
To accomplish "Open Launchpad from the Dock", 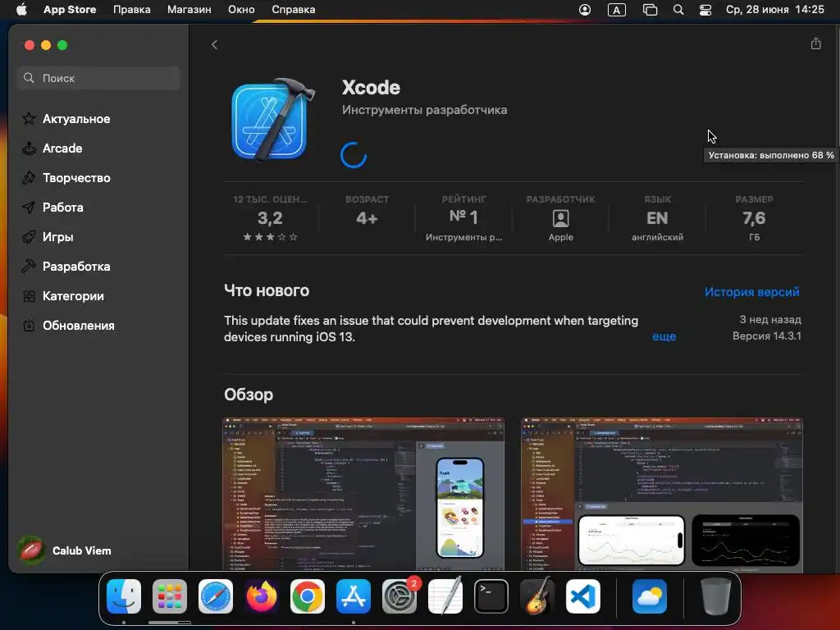I will [170, 596].
